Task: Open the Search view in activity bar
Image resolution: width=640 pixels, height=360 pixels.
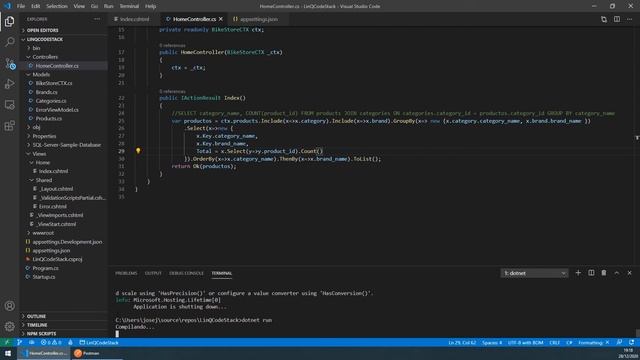Action: 9,42
